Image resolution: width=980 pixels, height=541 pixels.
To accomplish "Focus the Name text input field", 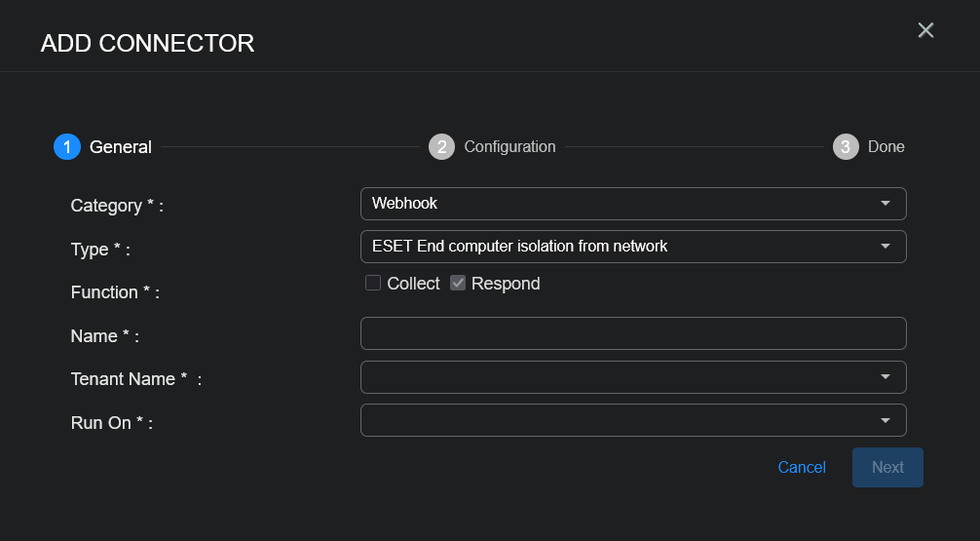I will click(x=633, y=333).
